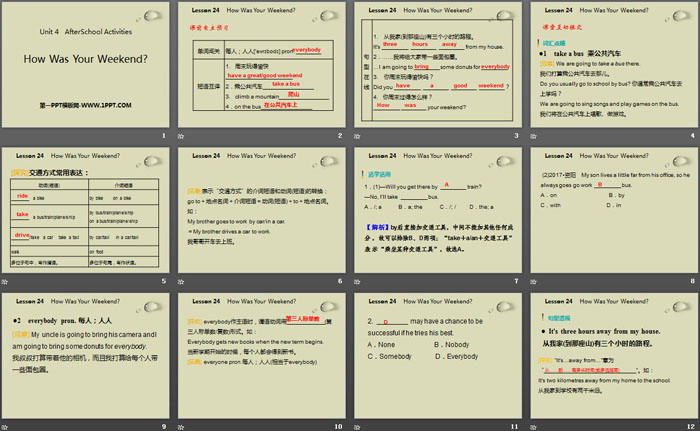Select slide 9 defining 'everybody pron.'
This screenshot has height=431, width=700.
click(x=87, y=355)
